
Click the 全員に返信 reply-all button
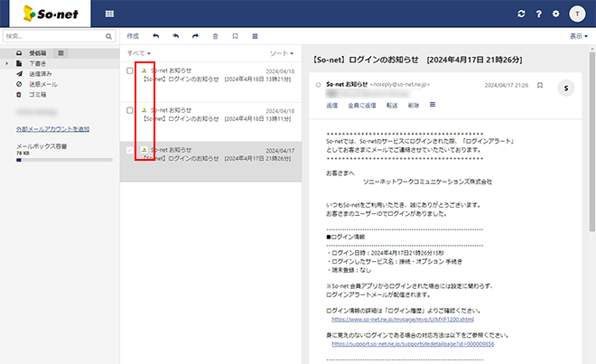click(x=361, y=105)
